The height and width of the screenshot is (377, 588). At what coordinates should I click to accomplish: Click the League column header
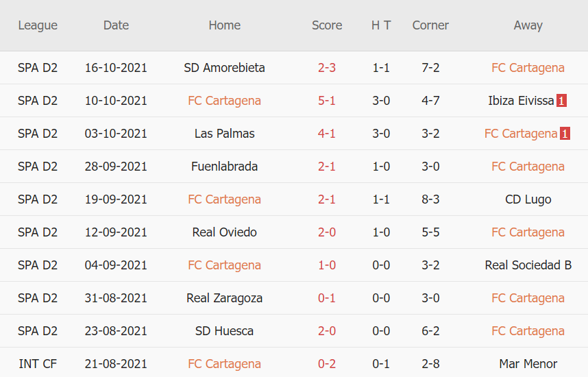(x=38, y=25)
